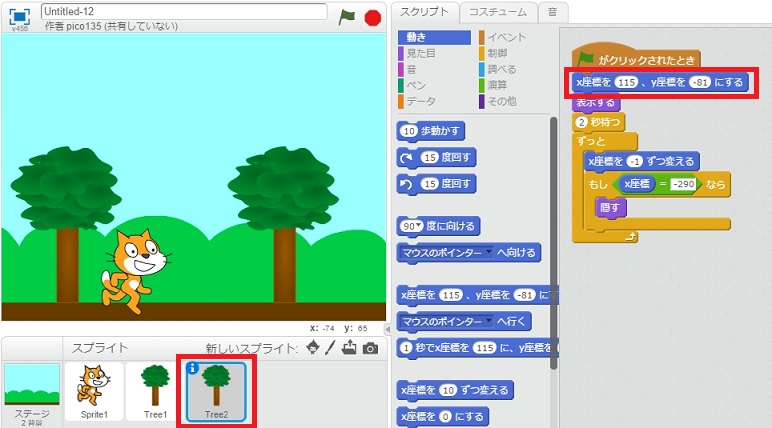Click the 1秒でx座標を glide block in palette
This screenshot has width=772, height=428.
click(x=478, y=348)
